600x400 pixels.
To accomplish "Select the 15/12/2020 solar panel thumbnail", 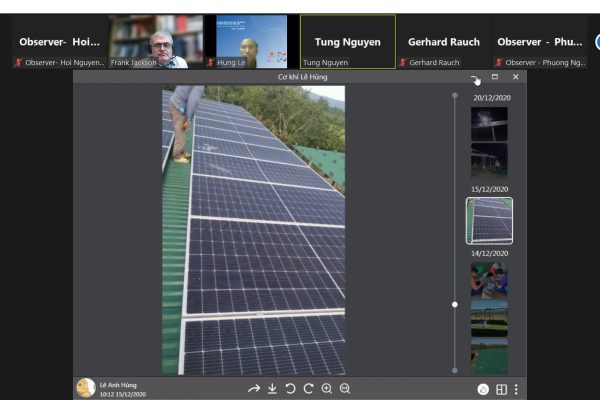I will coord(489,220).
